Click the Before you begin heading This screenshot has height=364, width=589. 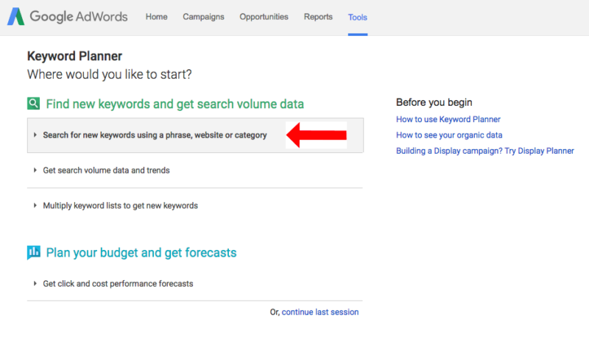(434, 102)
